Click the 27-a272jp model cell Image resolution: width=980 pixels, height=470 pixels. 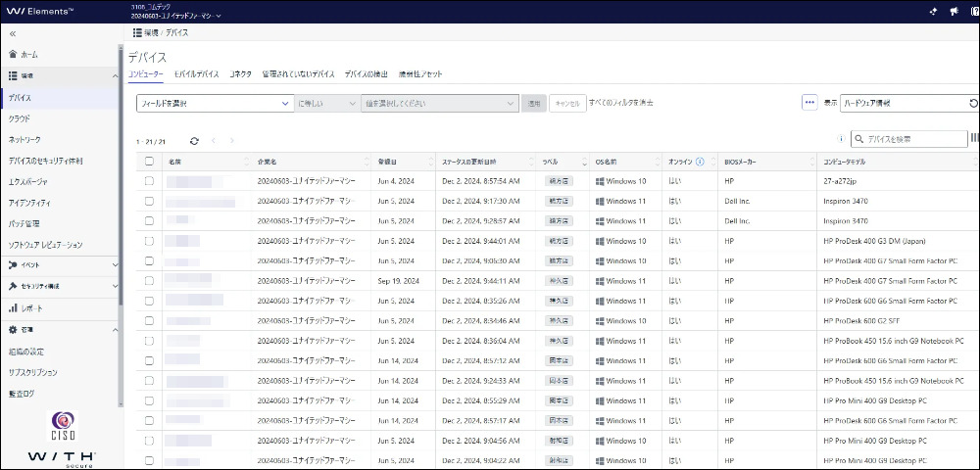point(842,181)
